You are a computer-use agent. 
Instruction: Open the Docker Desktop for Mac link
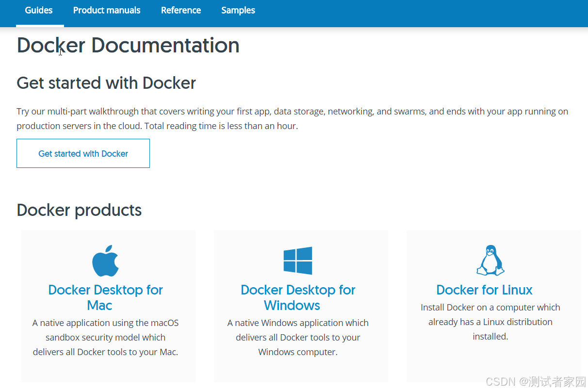(106, 297)
